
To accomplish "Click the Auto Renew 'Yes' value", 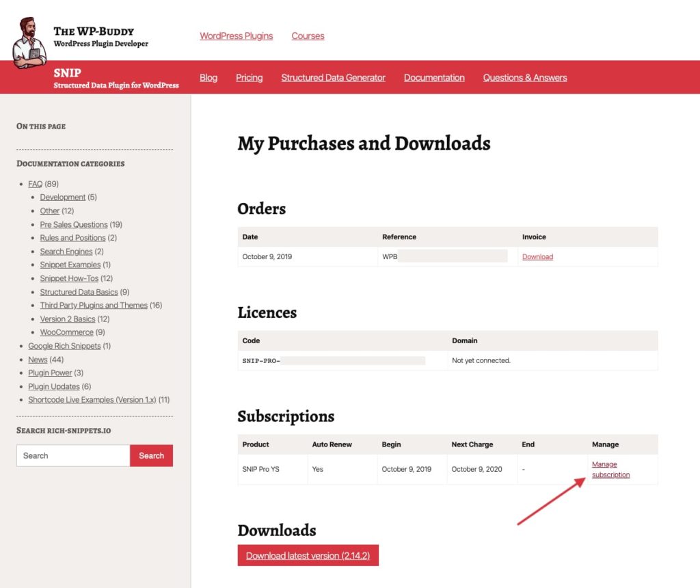I will (317, 469).
